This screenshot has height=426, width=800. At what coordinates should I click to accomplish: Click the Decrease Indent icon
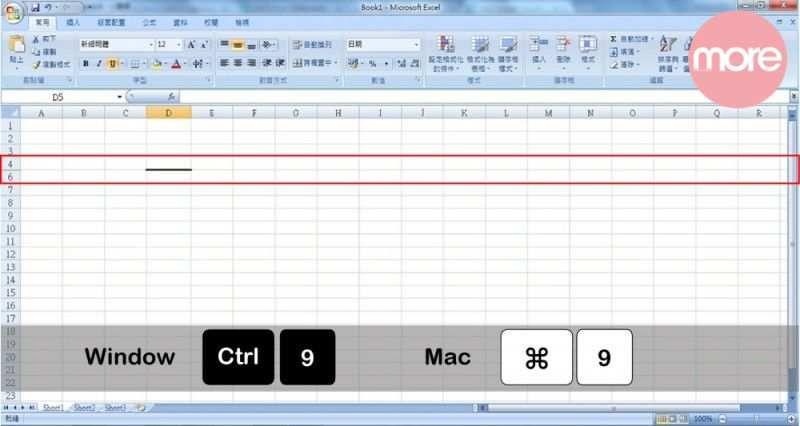pyautogui.click(x=266, y=63)
